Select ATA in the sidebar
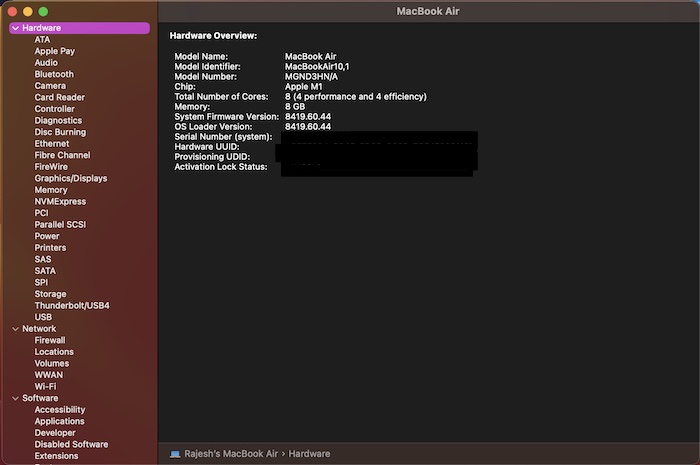 42,40
